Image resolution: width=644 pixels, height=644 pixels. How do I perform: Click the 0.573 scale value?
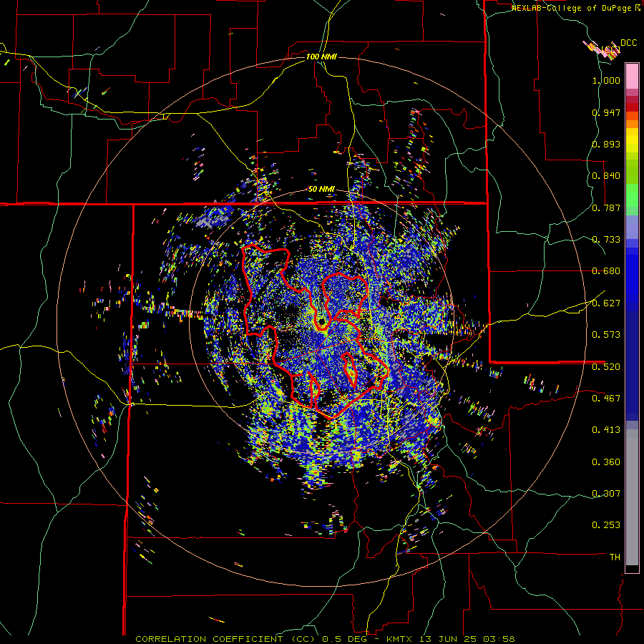coord(606,335)
